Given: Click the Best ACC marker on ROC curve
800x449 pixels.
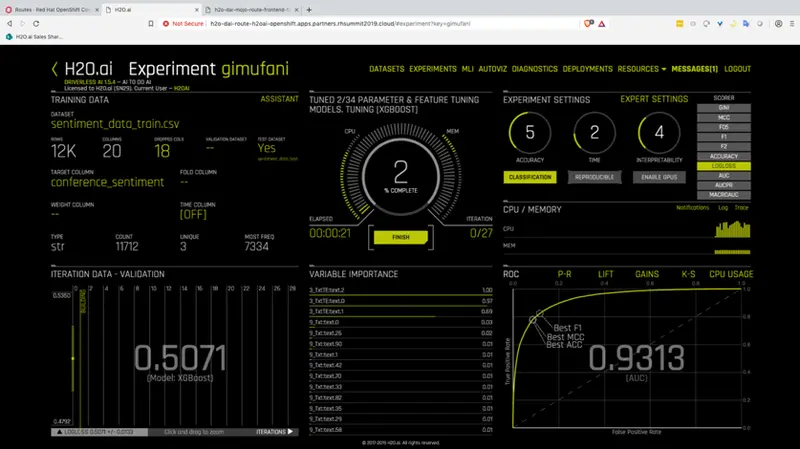Looking at the screenshot, I should tap(533, 320).
